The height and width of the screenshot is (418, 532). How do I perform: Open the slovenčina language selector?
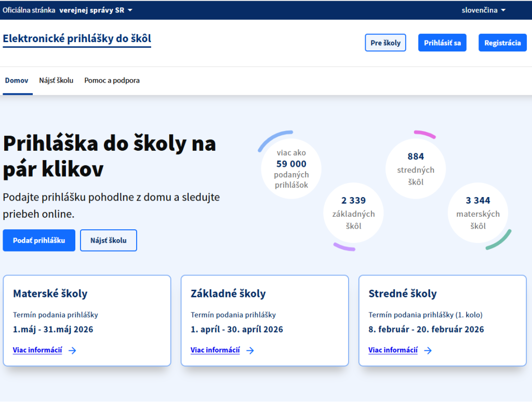click(483, 9)
